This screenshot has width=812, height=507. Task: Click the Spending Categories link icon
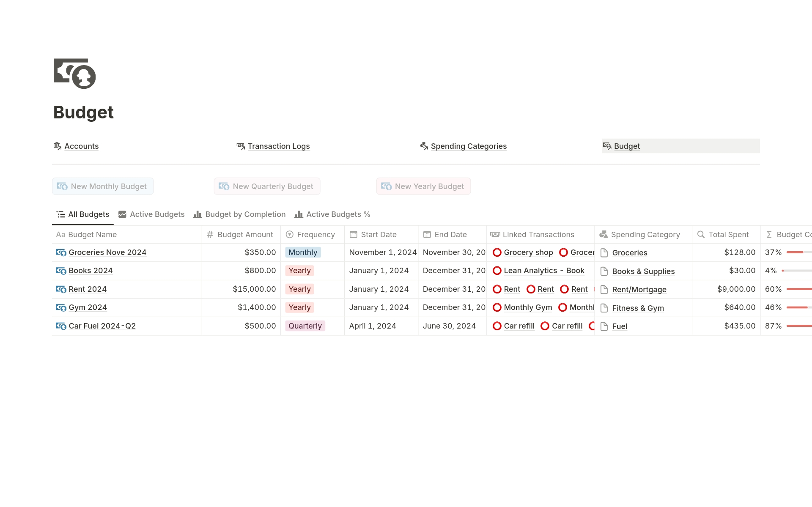tap(424, 146)
